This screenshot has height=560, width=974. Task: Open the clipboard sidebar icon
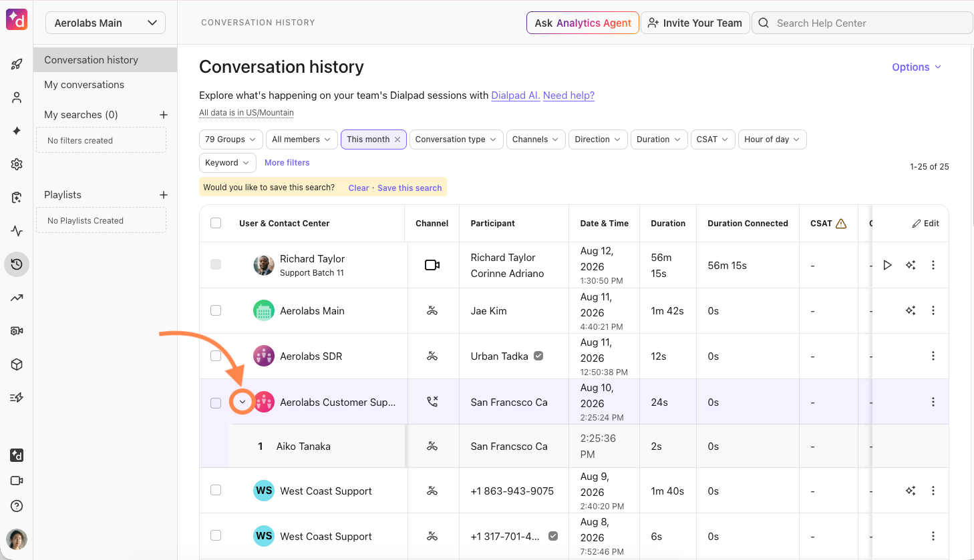pos(17,198)
